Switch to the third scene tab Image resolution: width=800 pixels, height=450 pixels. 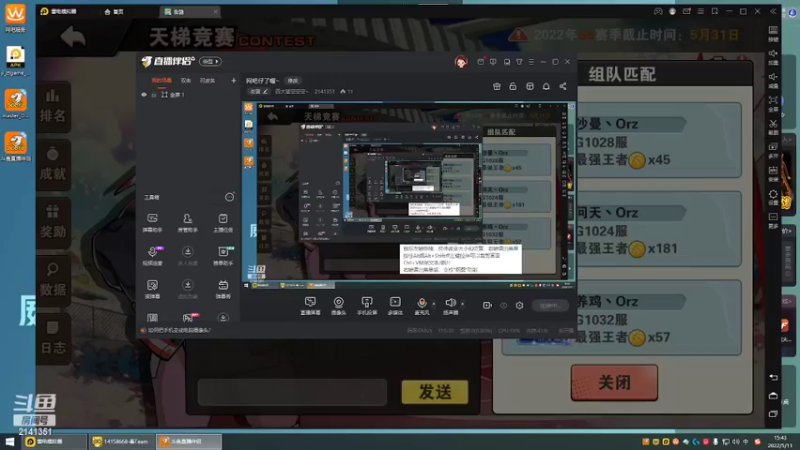207,81
